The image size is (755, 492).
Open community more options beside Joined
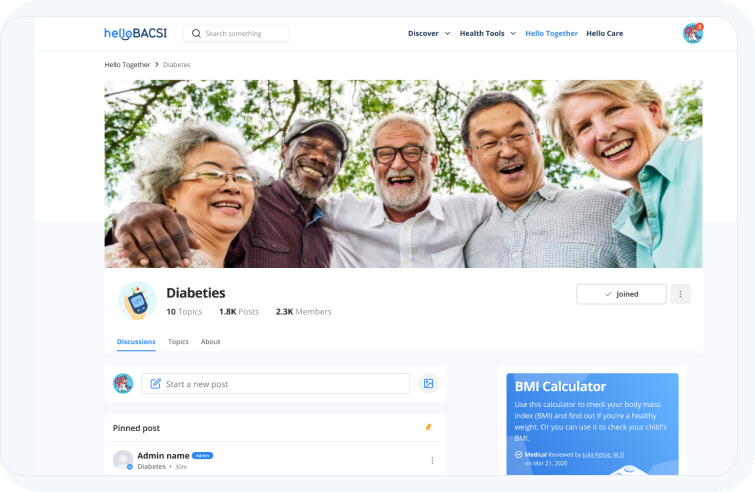tap(680, 294)
